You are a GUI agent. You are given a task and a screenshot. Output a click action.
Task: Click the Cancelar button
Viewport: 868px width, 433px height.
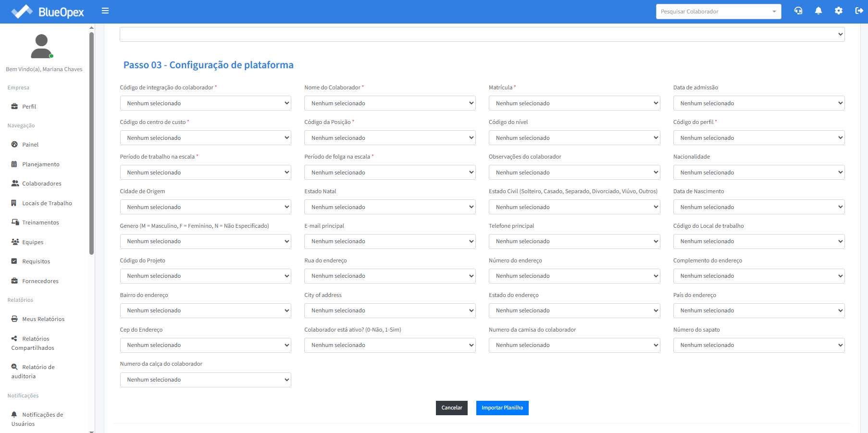click(452, 408)
